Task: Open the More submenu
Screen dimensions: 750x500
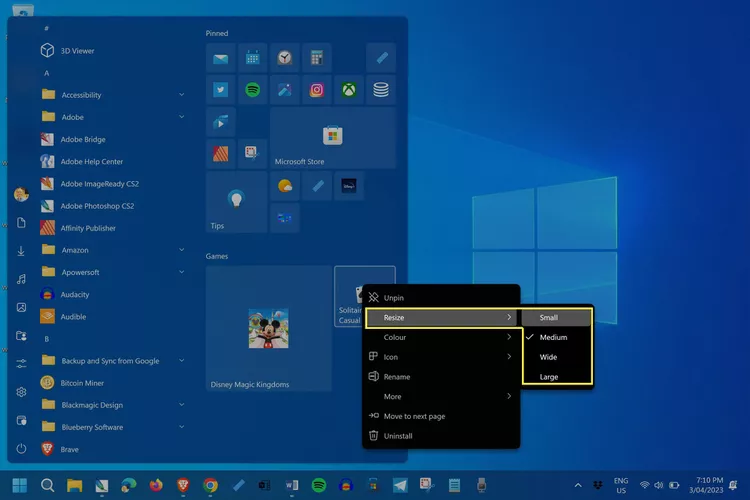Action: point(441,397)
